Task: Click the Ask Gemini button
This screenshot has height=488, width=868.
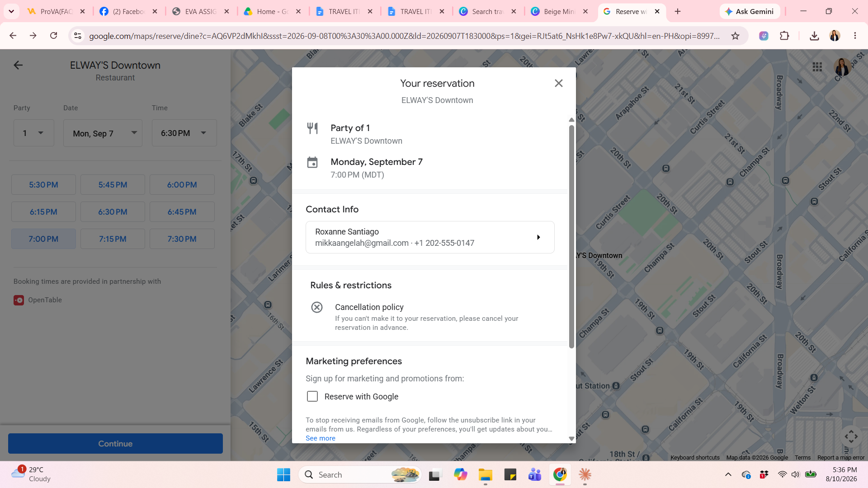Action: click(750, 11)
